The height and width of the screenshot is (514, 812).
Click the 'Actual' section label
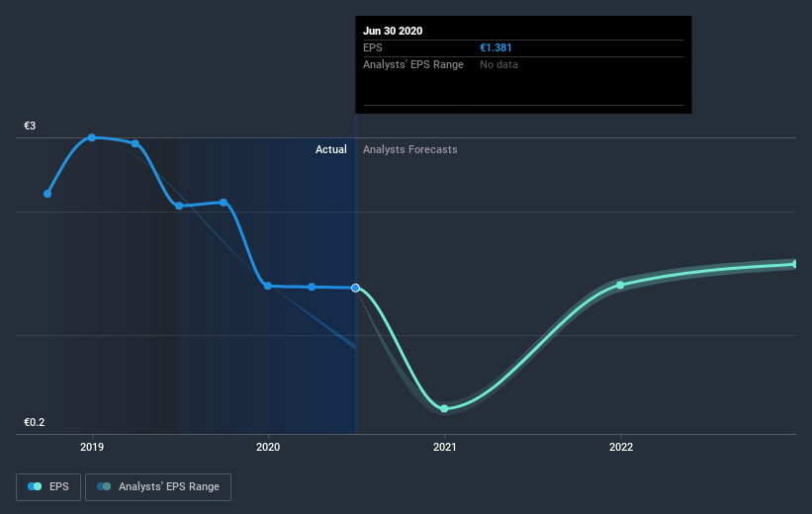(331, 149)
